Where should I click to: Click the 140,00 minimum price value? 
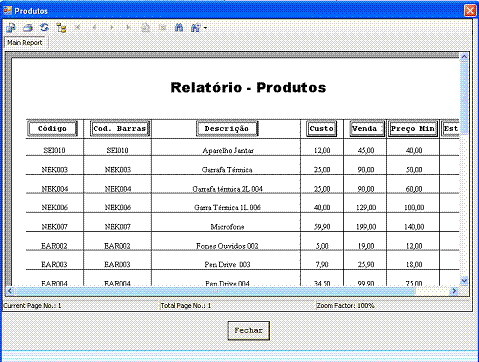pos(414,227)
